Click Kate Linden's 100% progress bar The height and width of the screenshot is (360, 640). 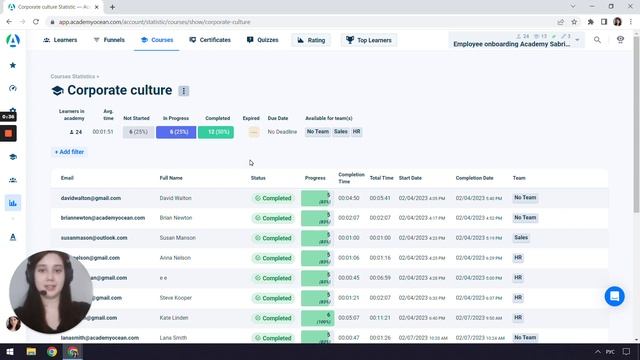pyautogui.click(x=317, y=318)
